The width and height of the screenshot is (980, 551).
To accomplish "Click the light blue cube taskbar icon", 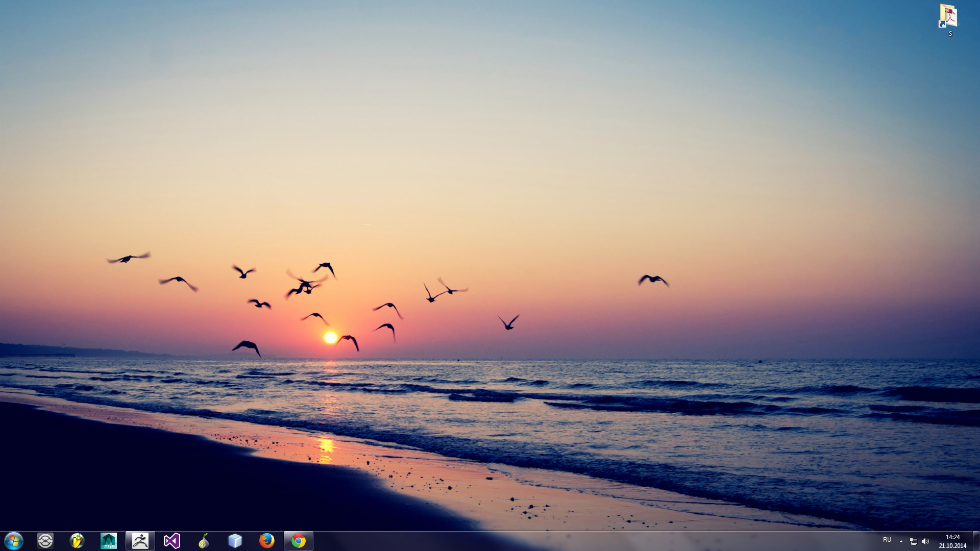I will pos(235,541).
